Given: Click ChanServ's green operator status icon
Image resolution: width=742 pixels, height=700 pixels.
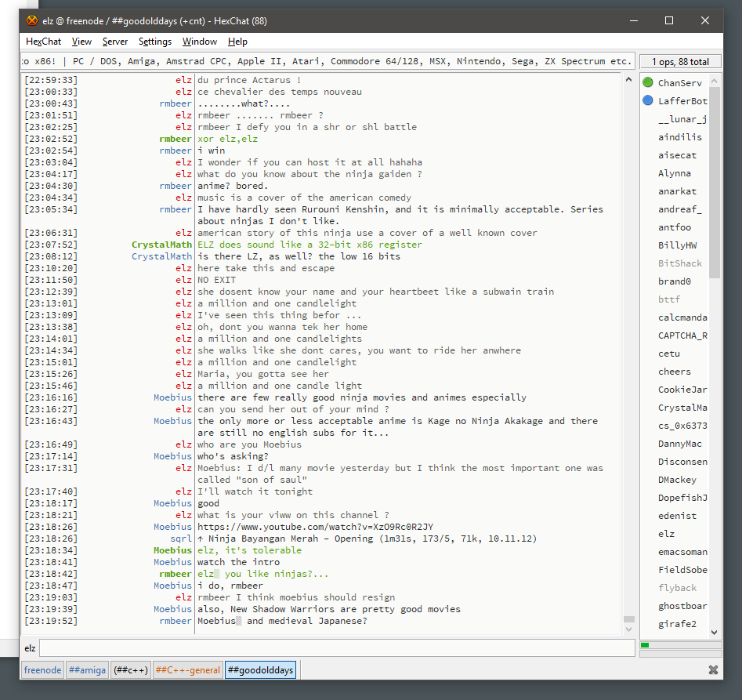Looking at the screenshot, I should pyautogui.click(x=648, y=82).
